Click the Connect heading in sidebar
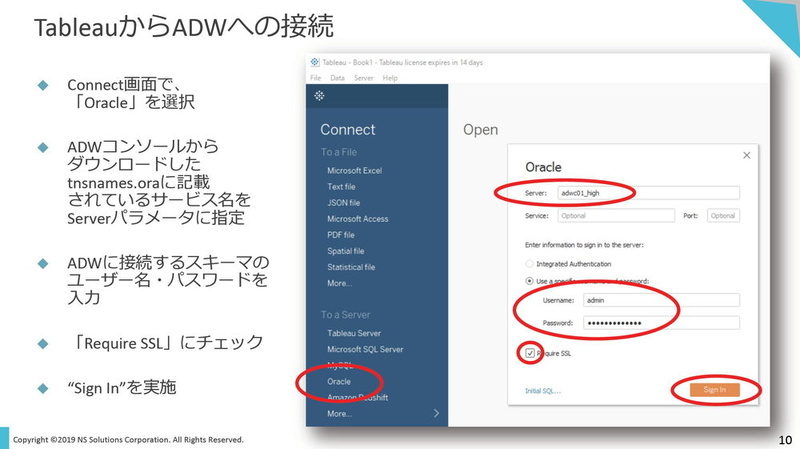Screen dimensions: 800x449 click(347, 130)
